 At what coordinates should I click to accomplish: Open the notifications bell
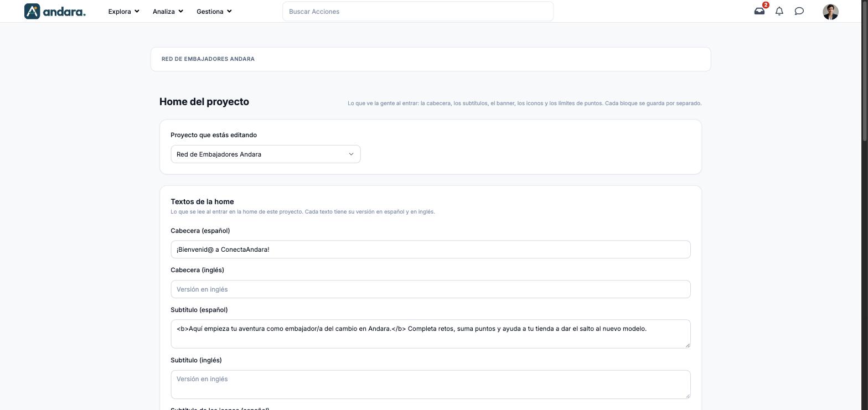pyautogui.click(x=779, y=11)
